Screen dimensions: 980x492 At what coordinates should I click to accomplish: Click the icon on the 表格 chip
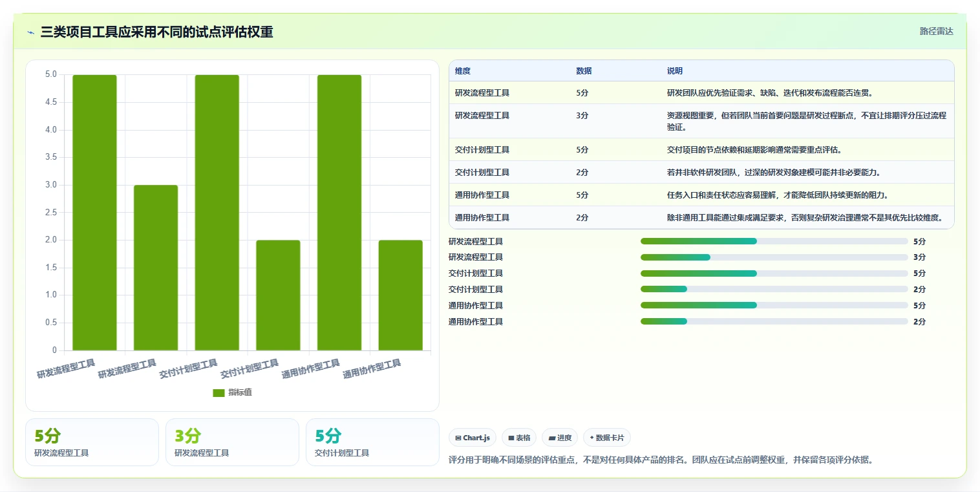point(511,438)
